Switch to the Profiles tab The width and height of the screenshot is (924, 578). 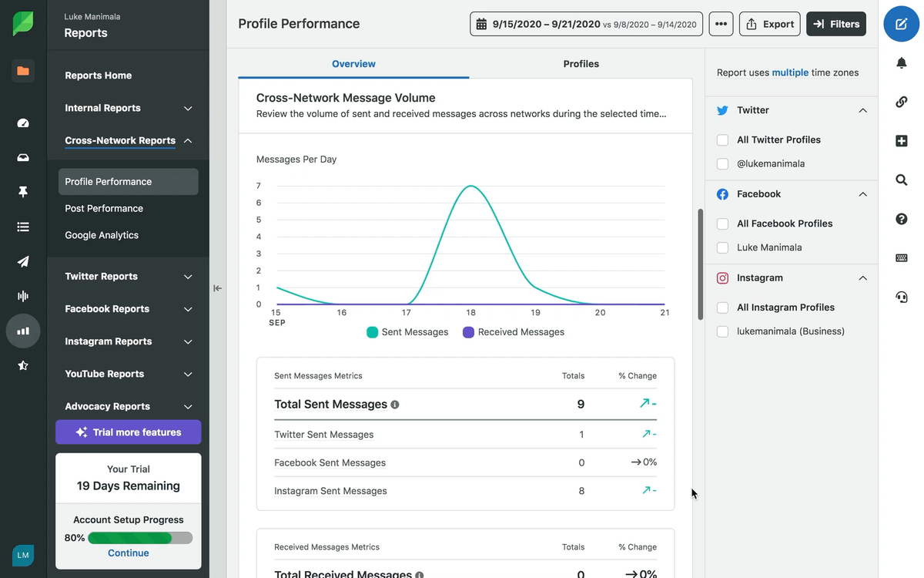[581, 64]
